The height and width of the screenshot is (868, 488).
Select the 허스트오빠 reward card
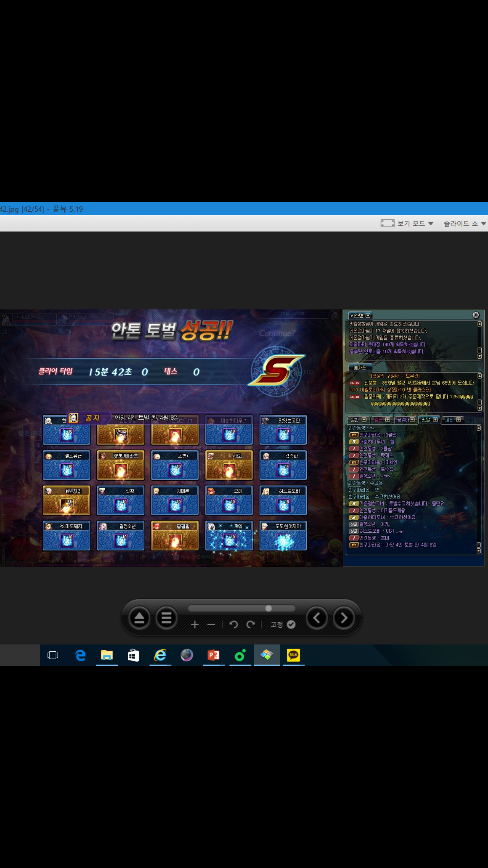[283, 500]
